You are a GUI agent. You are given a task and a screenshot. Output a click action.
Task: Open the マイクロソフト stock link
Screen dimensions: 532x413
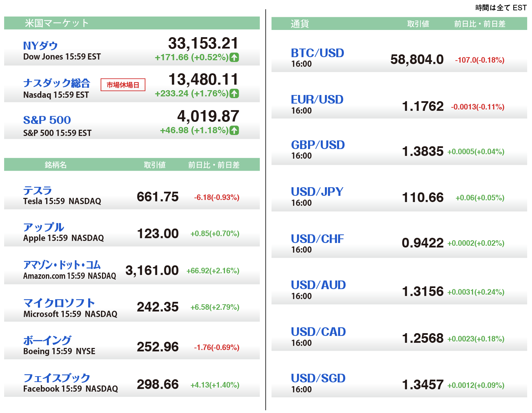click(59, 303)
